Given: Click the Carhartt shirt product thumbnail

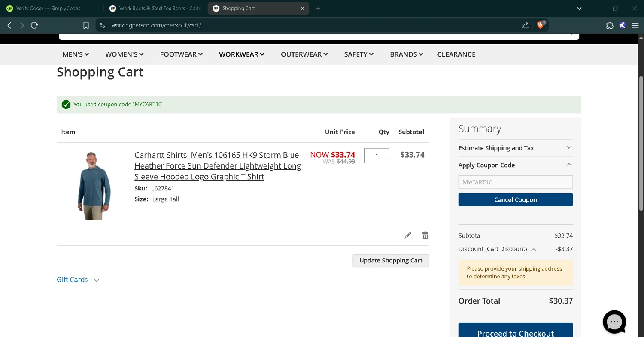Looking at the screenshot, I should 94,186.
